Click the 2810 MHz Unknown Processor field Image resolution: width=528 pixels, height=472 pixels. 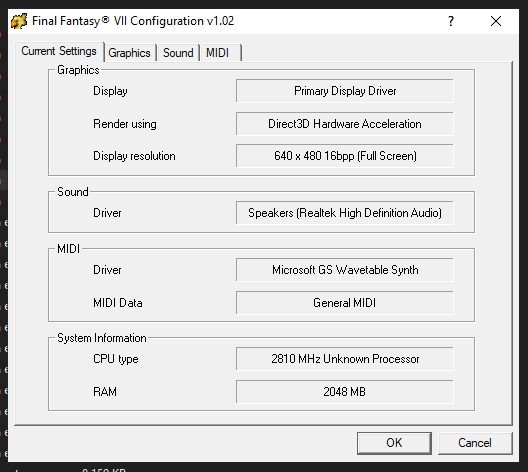click(x=344, y=359)
